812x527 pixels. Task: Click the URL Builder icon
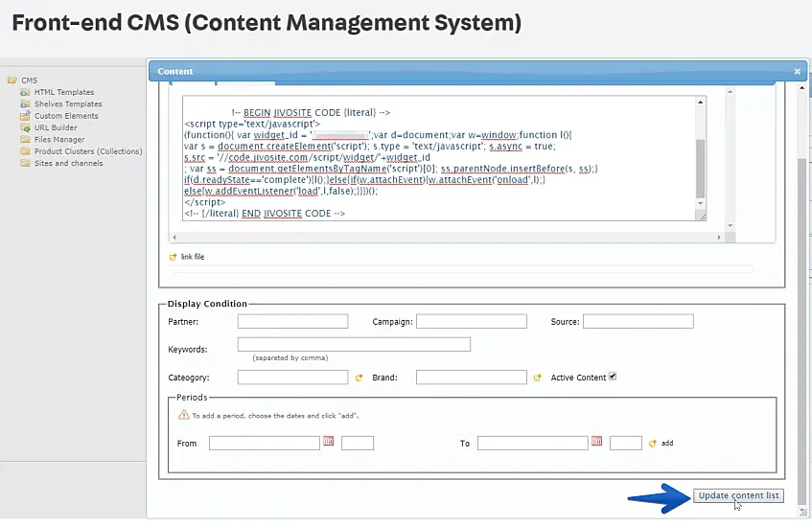[x=26, y=127]
